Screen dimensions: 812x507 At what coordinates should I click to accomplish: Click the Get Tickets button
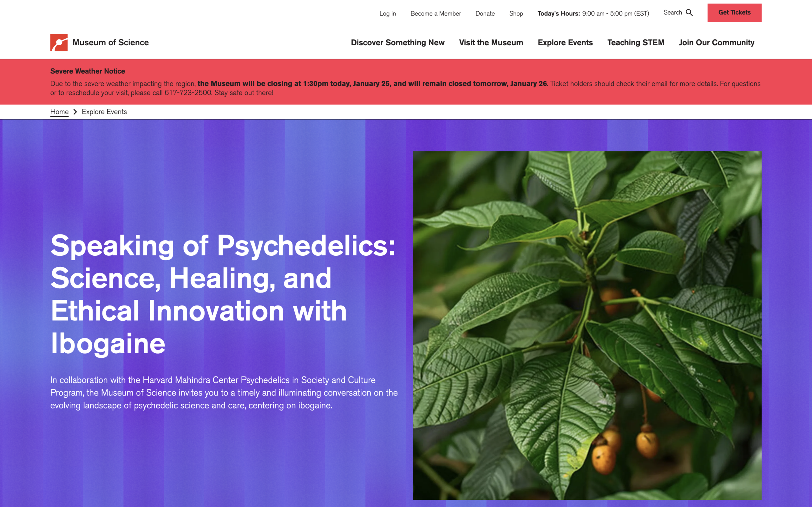pos(734,12)
